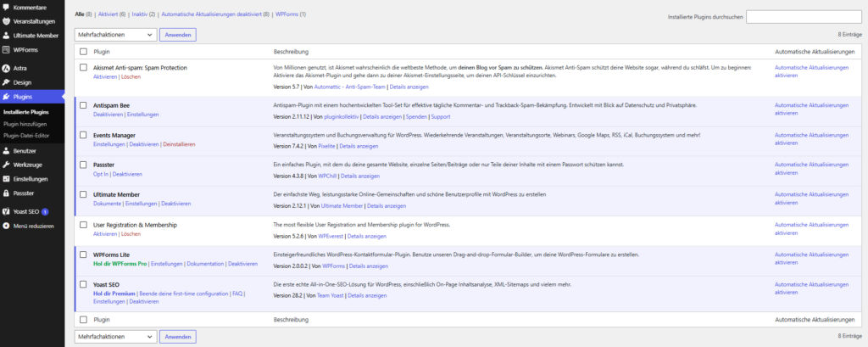Screen dimensions: 868x347
Task: Check the select-all checkbox in table header
Action: (84, 52)
